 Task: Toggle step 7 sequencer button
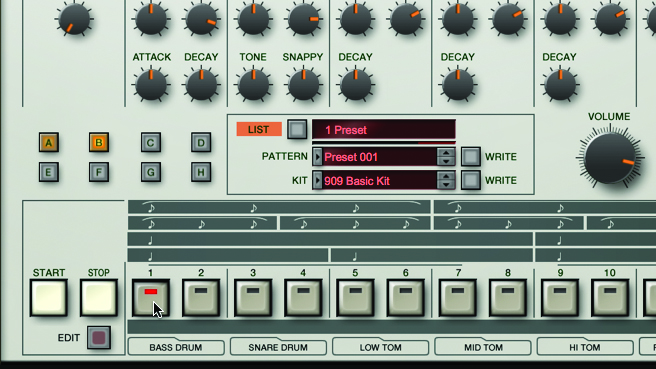click(x=457, y=298)
